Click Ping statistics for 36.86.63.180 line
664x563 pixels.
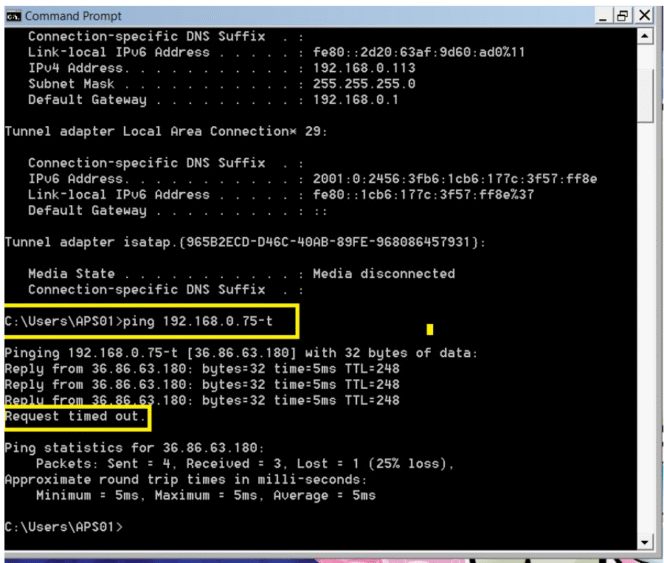[134, 448]
